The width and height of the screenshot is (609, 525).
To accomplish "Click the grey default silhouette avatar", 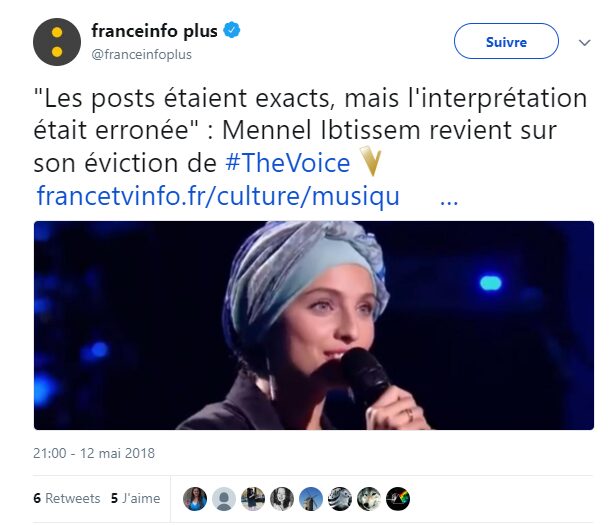I will (224, 499).
